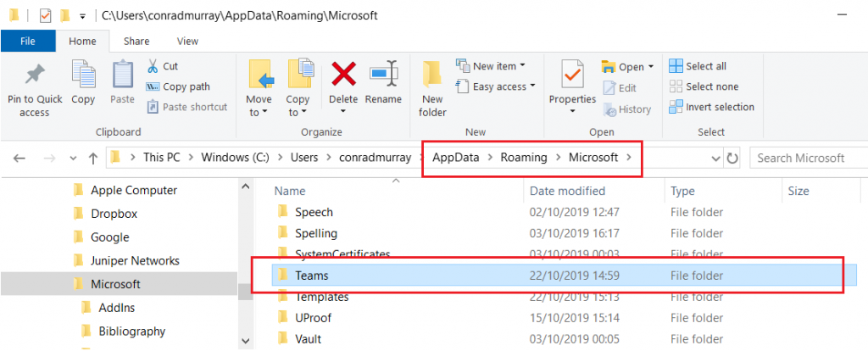Click the Pin to Quick access icon

pyautogui.click(x=36, y=75)
